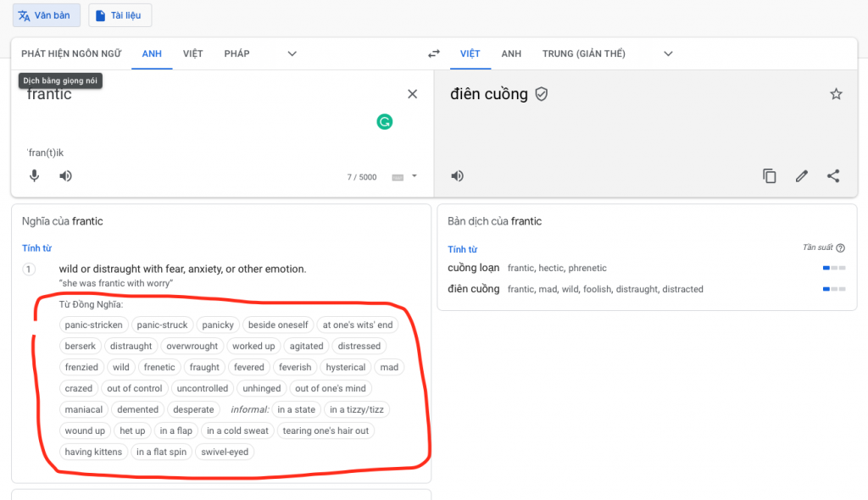This screenshot has height=500, width=868.
Task: Share the translation result
Action: pos(833,176)
